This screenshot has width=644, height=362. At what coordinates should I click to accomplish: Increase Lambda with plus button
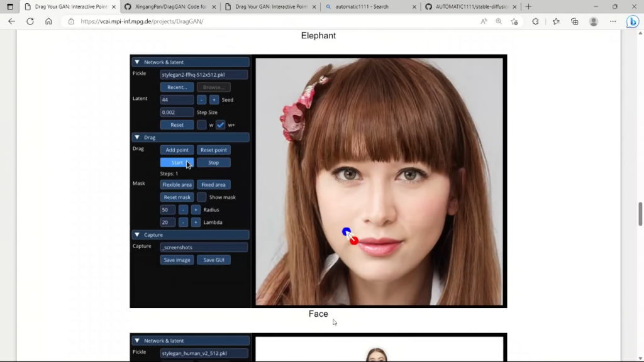click(196, 222)
